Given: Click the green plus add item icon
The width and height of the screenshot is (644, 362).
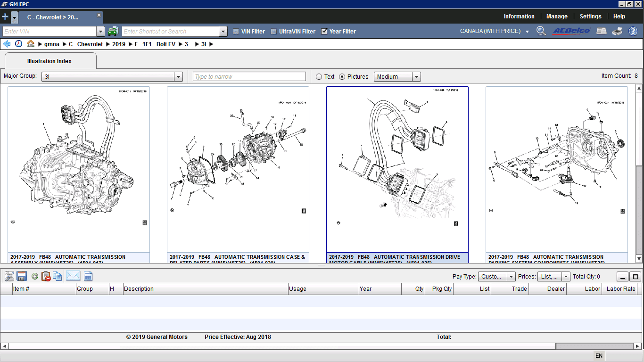Looking at the screenshot, I should pos(35,276).
